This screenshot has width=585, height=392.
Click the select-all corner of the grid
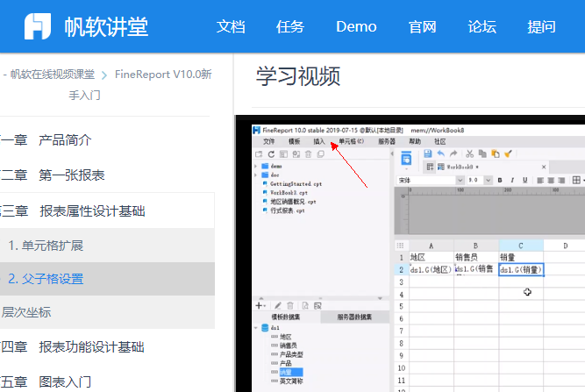coord(400,245)
